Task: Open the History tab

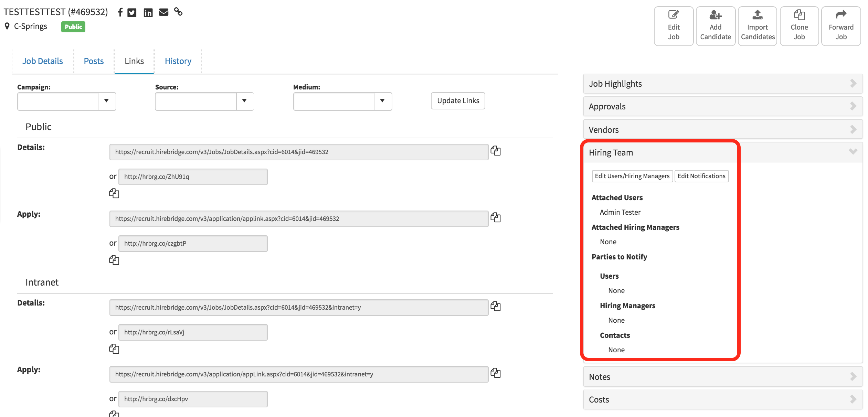Action: point(178,61)
